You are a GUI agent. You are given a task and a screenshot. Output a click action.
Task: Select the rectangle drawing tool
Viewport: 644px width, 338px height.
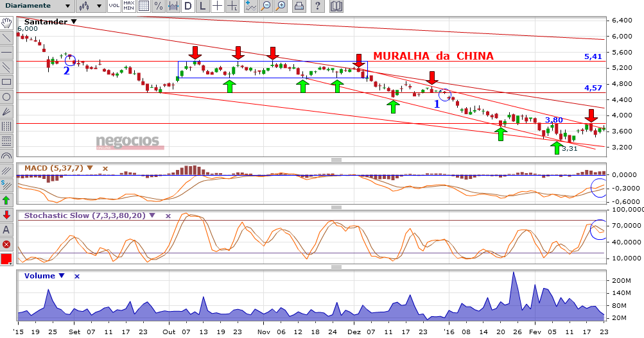coord(6,82)
